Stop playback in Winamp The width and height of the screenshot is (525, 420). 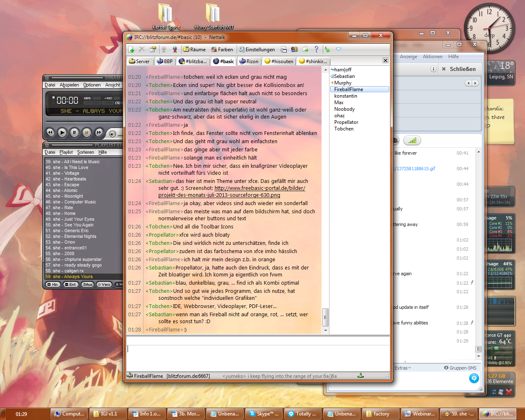87,132
